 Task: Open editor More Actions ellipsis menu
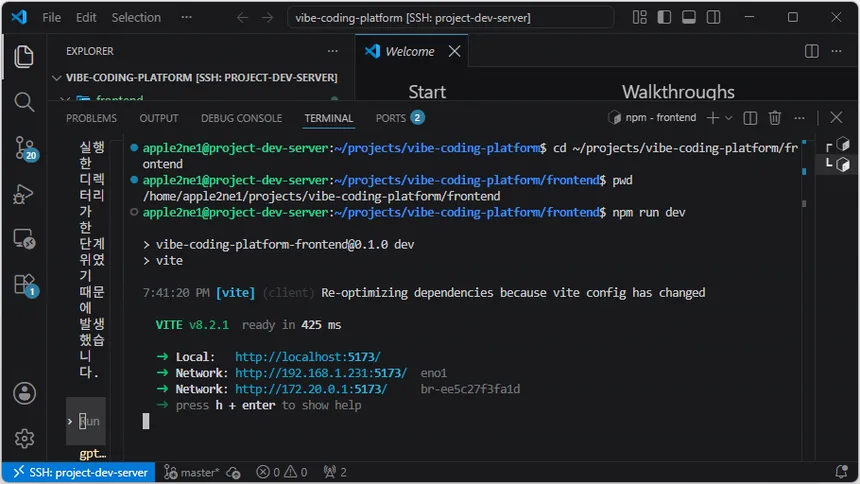click(836, 51)
